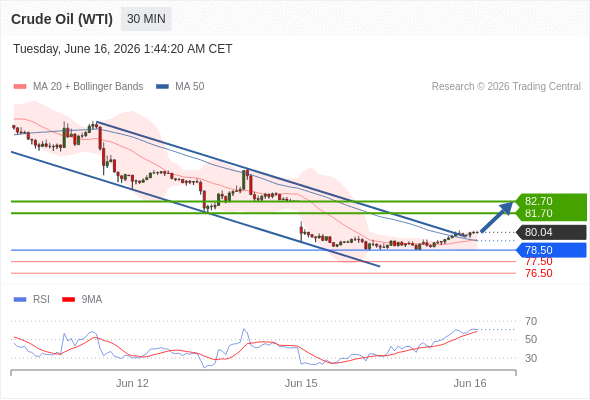Click the 9MA red legend swatch
This screenshot has height=400, width=590.
click(68, 300)
